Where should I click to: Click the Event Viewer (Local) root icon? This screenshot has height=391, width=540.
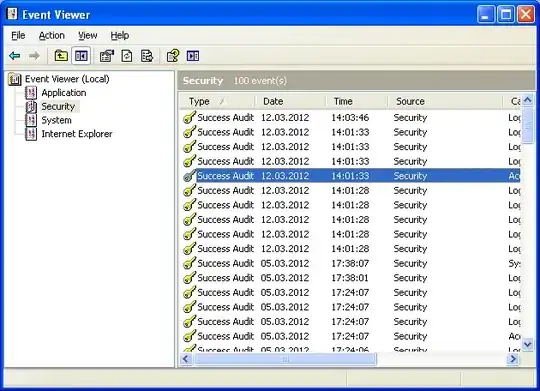pyautogui.click(x=14, y=79)
